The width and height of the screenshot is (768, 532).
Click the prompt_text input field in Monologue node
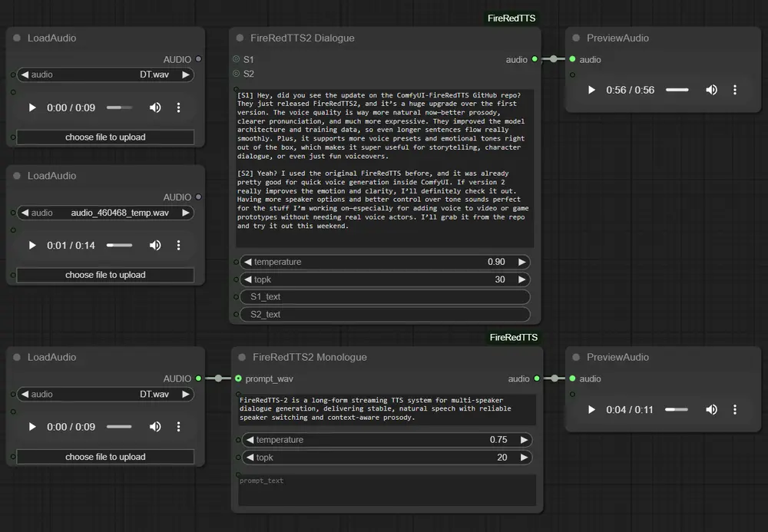tap(384, 490)
